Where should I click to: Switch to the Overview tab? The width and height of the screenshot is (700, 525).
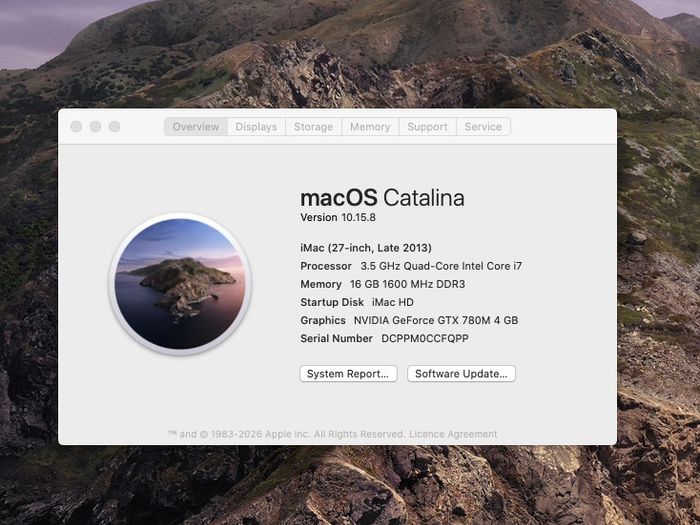[196, 127]
